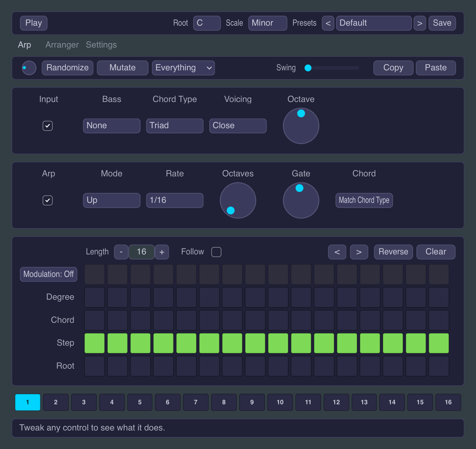Viewport: 476px width, 449px height.
Task: Select pattern slot 9
Action: click(x=252, y=402)
